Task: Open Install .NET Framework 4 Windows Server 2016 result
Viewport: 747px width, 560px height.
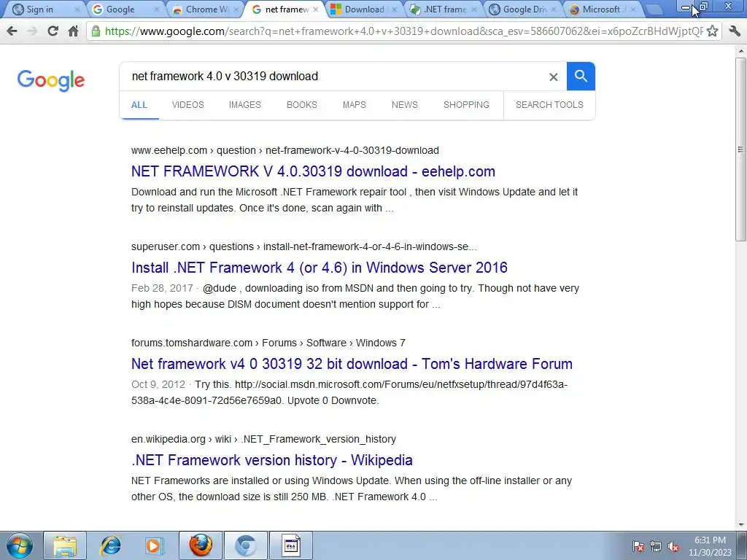Action: tap(320, 268)
